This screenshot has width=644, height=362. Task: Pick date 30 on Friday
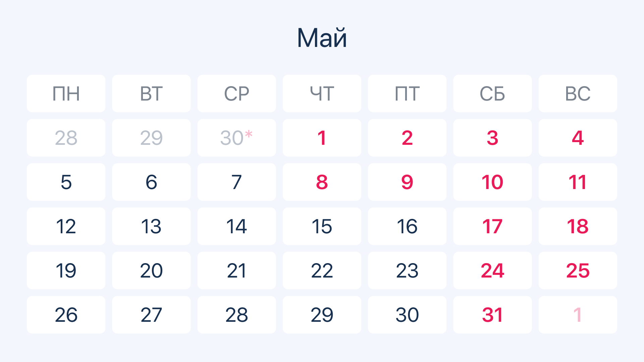pyautogui.click(x=407, y=315)
